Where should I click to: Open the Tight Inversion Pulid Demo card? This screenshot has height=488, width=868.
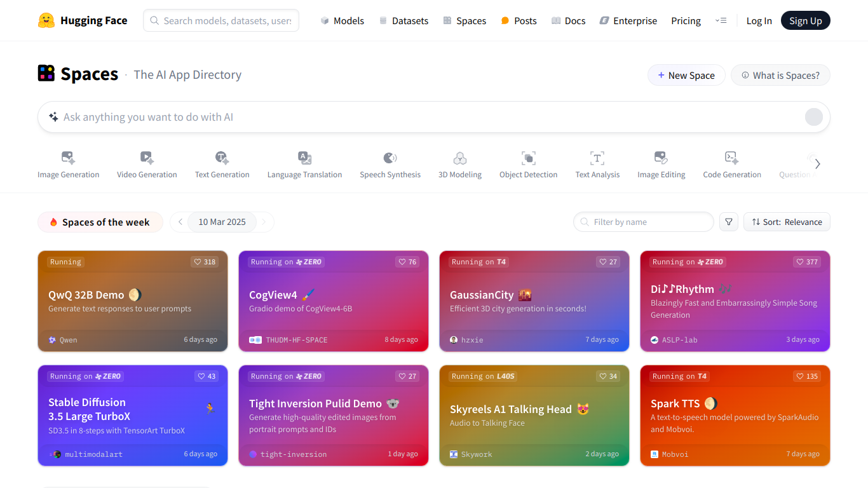(334, 416)
